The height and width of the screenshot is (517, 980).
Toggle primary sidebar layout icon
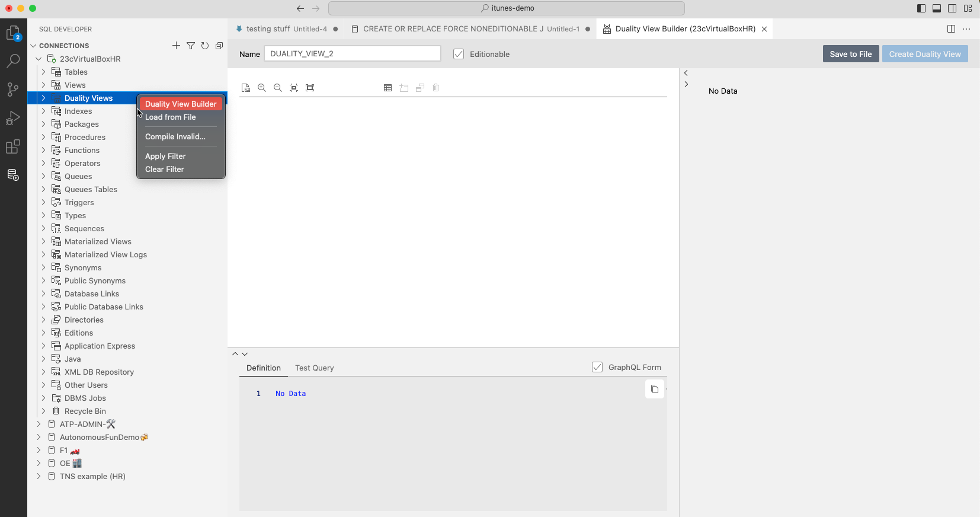click(921, 8)
